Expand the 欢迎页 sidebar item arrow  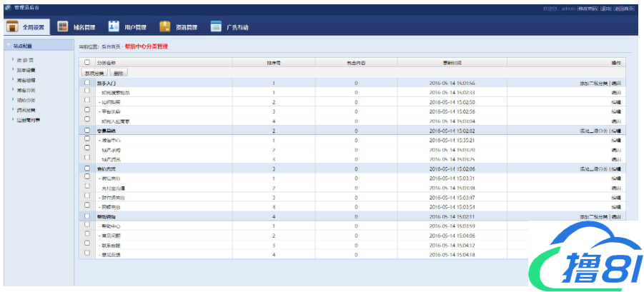click(13, 60)
